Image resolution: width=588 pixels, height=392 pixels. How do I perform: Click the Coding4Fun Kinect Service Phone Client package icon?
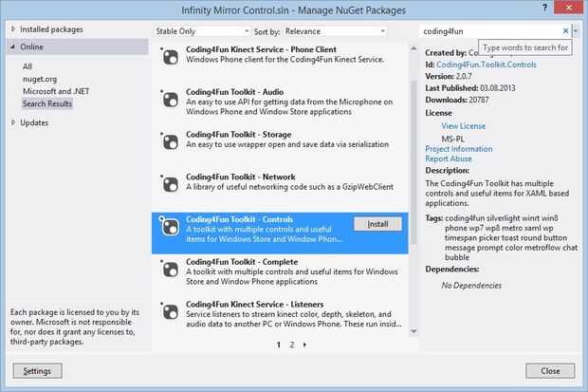171,57
